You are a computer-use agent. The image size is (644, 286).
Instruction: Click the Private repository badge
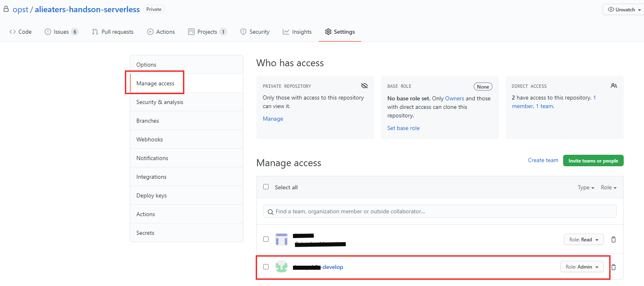(x=154, y=9)
